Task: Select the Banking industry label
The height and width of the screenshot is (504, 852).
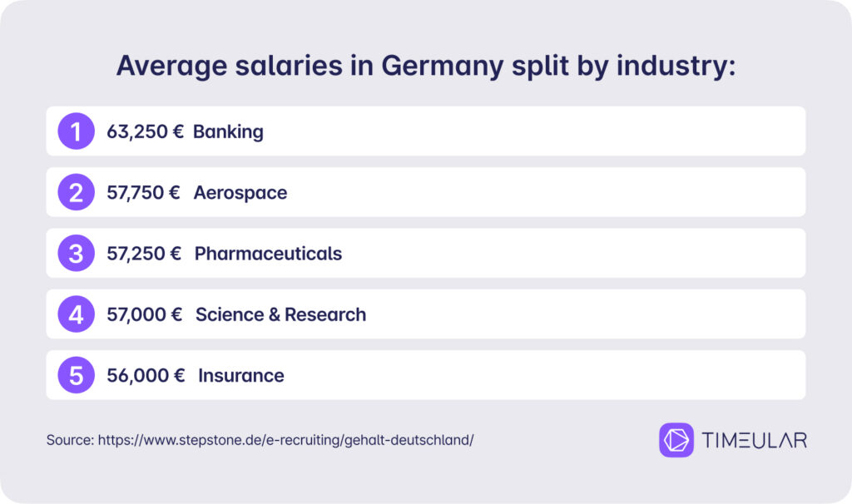Action: tap(228, 131)
